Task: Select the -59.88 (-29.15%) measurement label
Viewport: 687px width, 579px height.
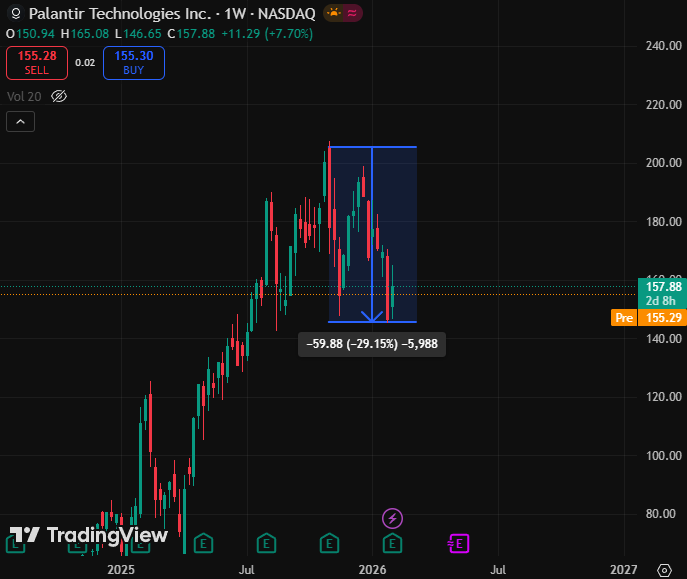Action: (x=372, y=344)
